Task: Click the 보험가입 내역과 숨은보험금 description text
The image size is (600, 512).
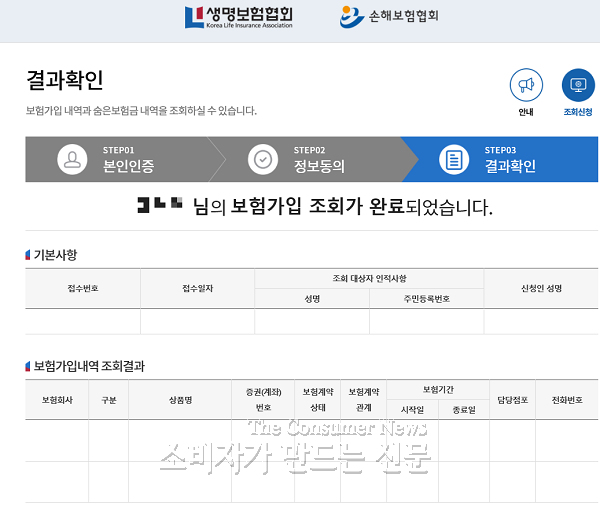Action: [x=141, y=111]
